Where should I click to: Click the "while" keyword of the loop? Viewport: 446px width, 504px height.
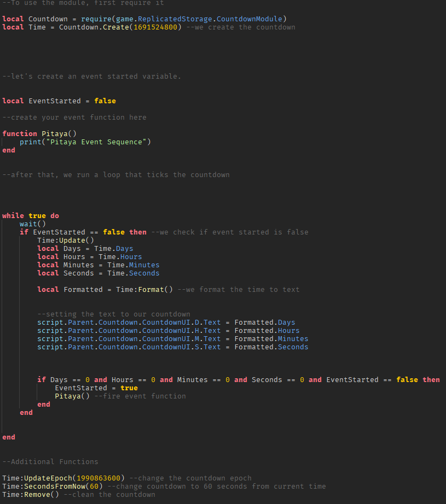click(13, 216)
